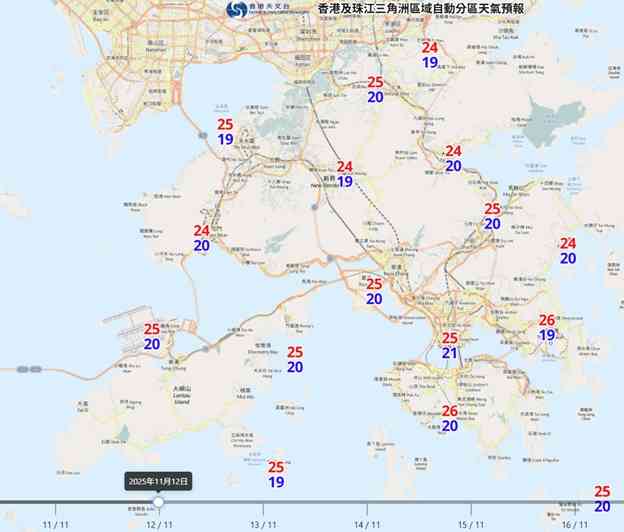Open the 24/20 forecast at Tuen Mun

pos(202,238)
